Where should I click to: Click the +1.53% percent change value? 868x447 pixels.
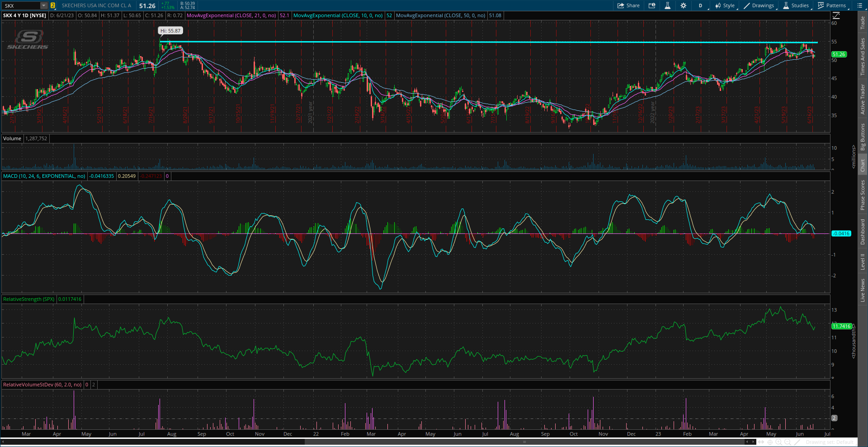167,8
